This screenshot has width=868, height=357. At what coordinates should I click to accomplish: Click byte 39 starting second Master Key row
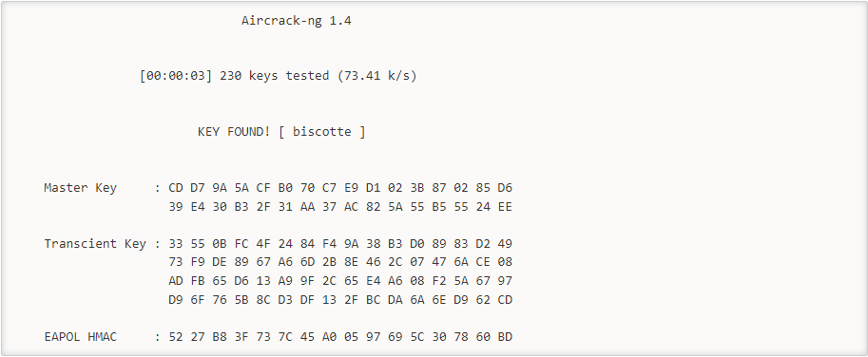click(x=176, y=207)
